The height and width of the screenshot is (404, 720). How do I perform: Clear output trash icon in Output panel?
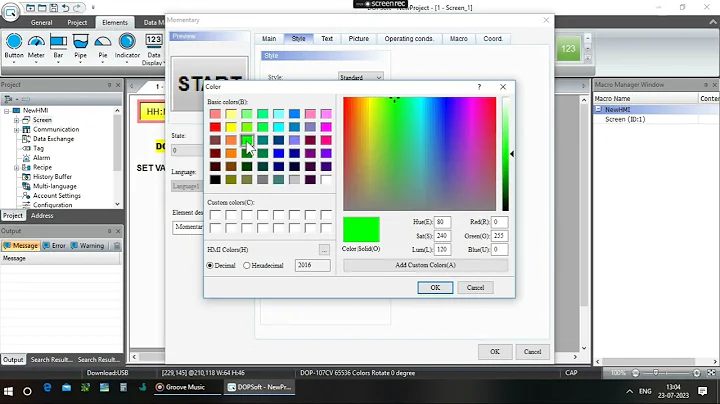pos(117,246)
